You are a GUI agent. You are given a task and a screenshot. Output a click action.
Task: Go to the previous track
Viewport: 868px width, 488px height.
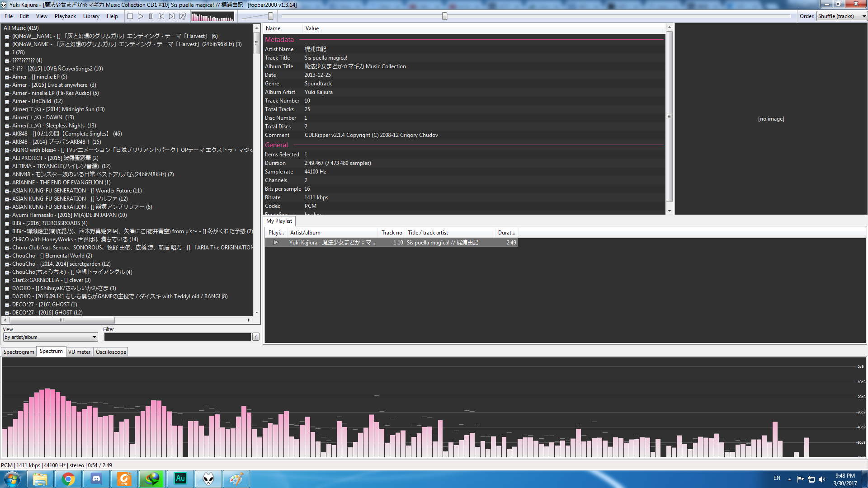coord(161,16)
